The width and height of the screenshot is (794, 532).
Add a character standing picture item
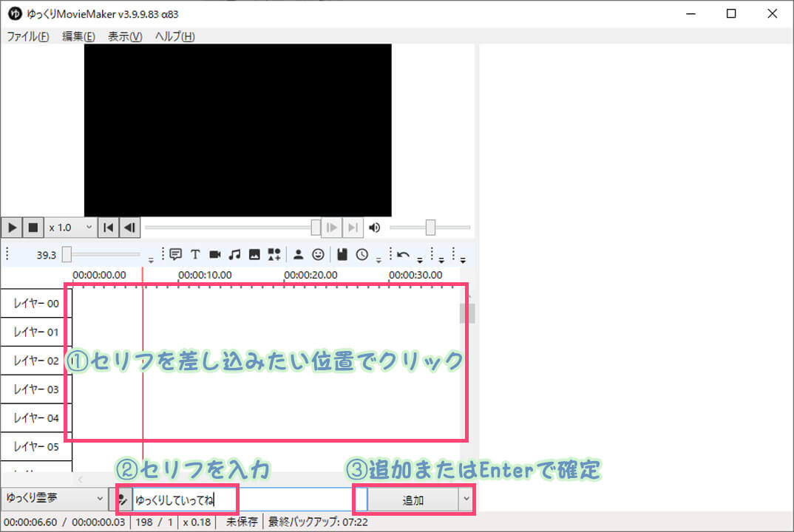click(298, 254)
